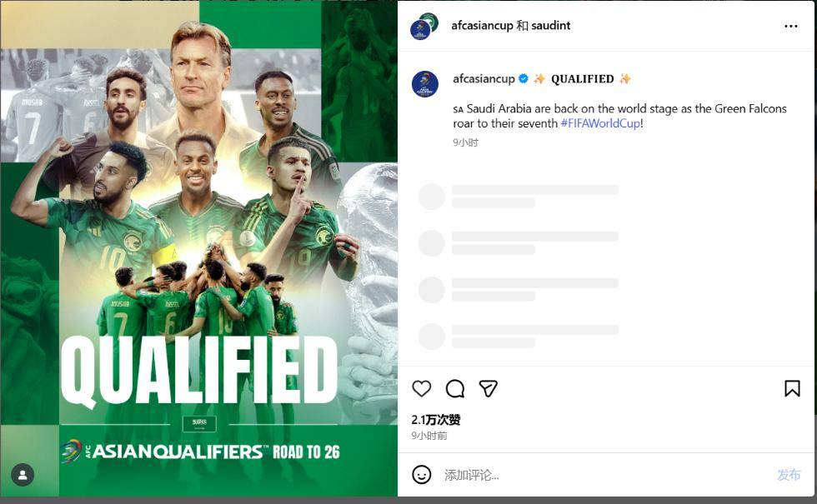The height and width of the screenshot is (504, 817).
Task: Click the afcasiancup avatar beside the caption
Action: coord(425,84)
